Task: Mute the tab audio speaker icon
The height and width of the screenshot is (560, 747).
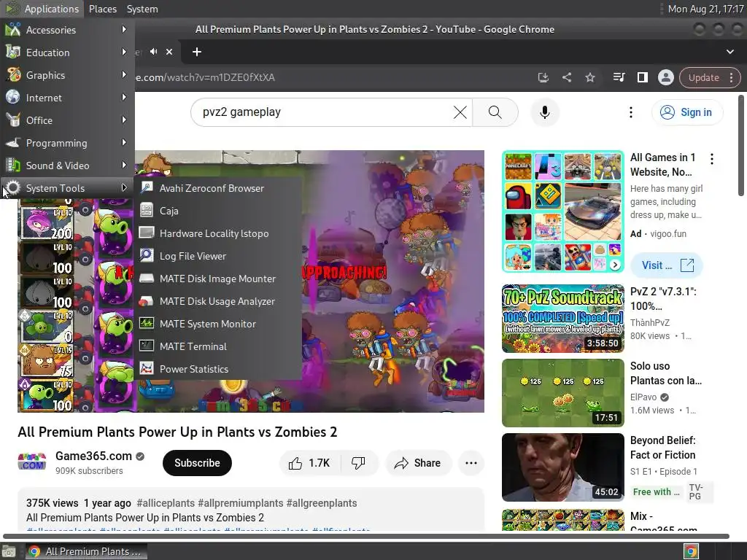Action: [x=153, y=52]
